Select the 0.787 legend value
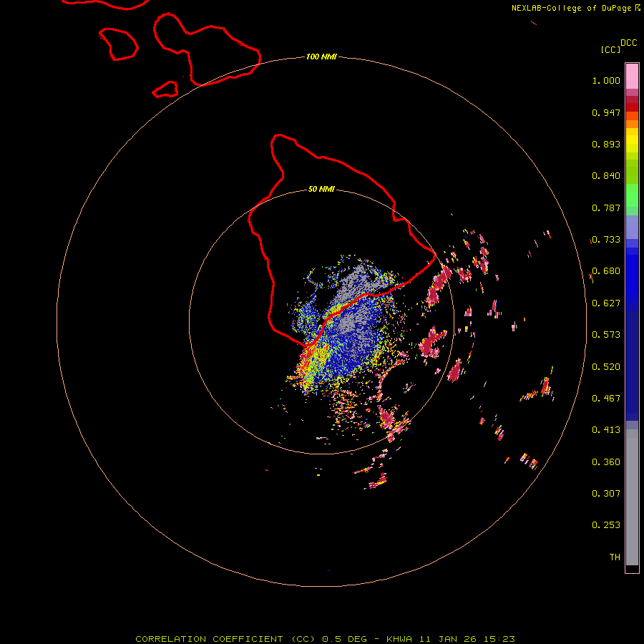 [606, 208]
